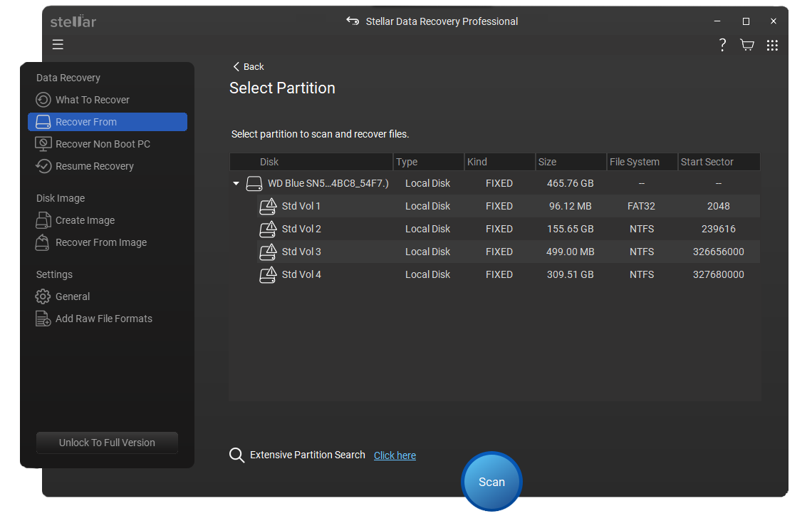Click the Create Image icon
The height and width of the screenshot is (516, 812).
[43, 220]
